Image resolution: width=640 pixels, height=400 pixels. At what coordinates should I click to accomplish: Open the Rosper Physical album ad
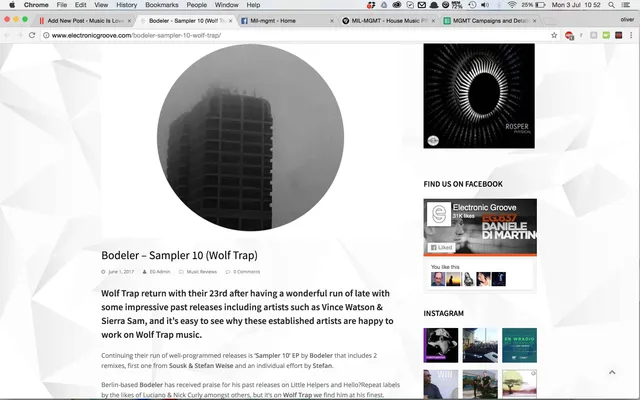[x=479, y=96]
